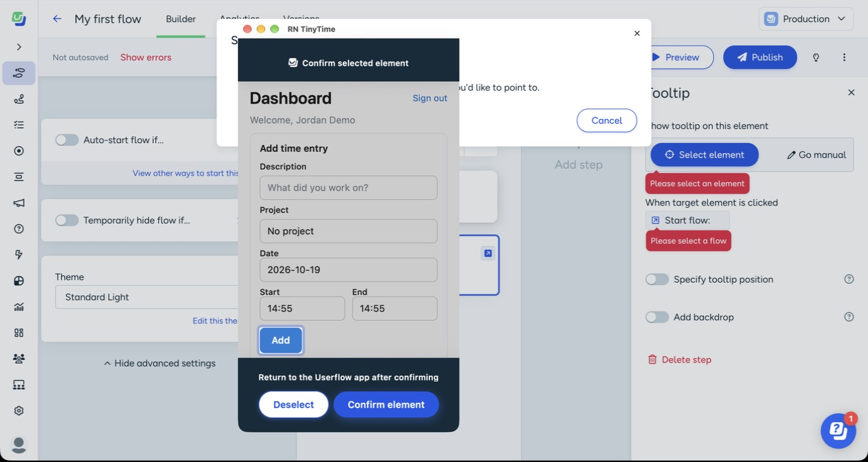Viewport: 868px width, 462px height.
Task: Close the Tooltip panel with the X
Action: [852, 92]
